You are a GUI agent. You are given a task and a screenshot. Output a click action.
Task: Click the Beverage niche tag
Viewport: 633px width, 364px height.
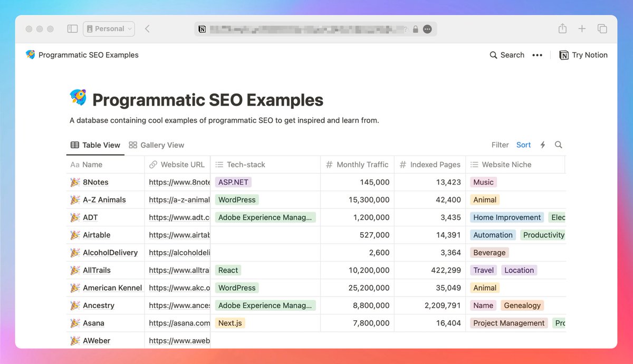click(x=489, y=253)
